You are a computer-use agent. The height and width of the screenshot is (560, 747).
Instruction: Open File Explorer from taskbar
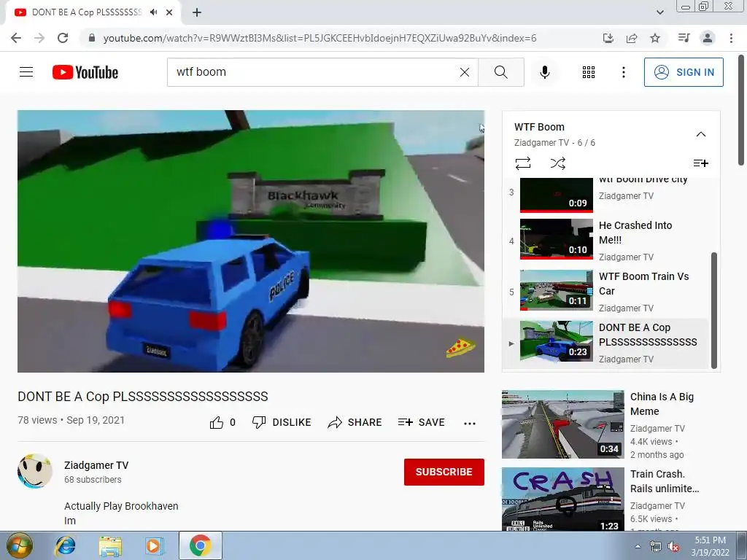pyautogui.click(x=110, y=546)
